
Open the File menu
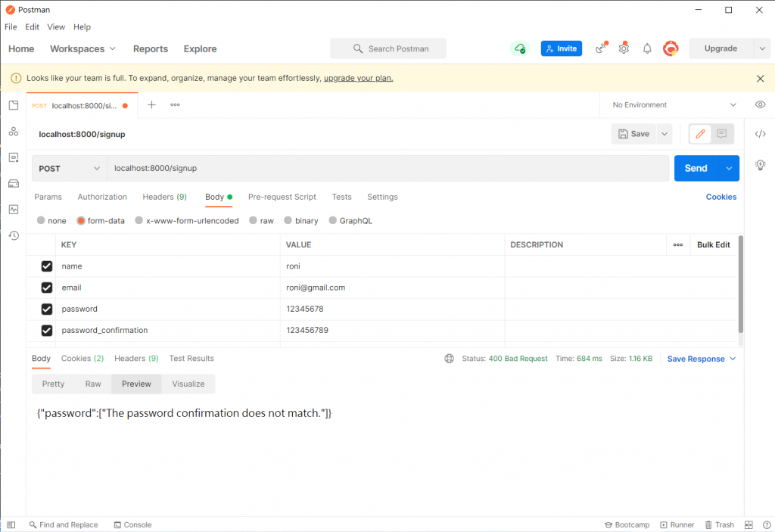click(11, 26)
